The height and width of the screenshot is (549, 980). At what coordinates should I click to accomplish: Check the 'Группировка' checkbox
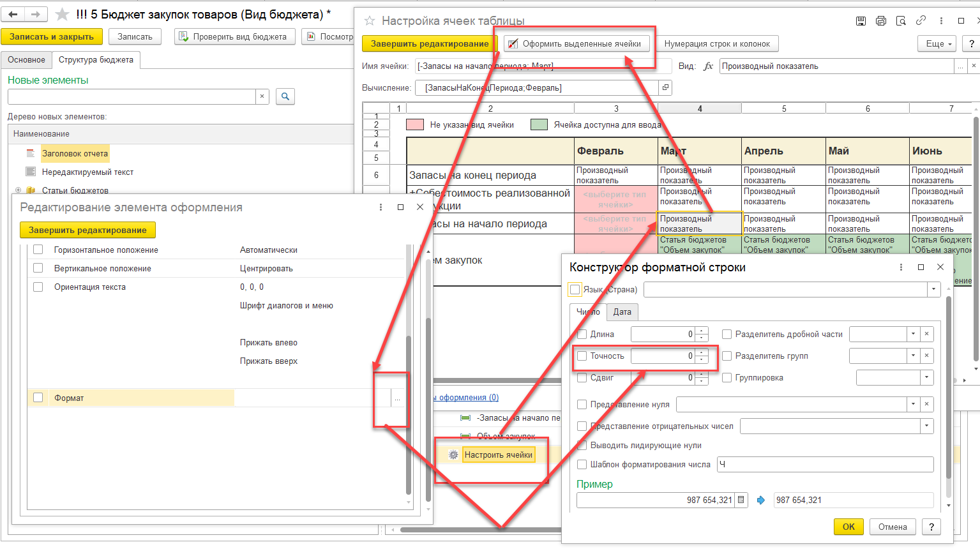[727, 377]
